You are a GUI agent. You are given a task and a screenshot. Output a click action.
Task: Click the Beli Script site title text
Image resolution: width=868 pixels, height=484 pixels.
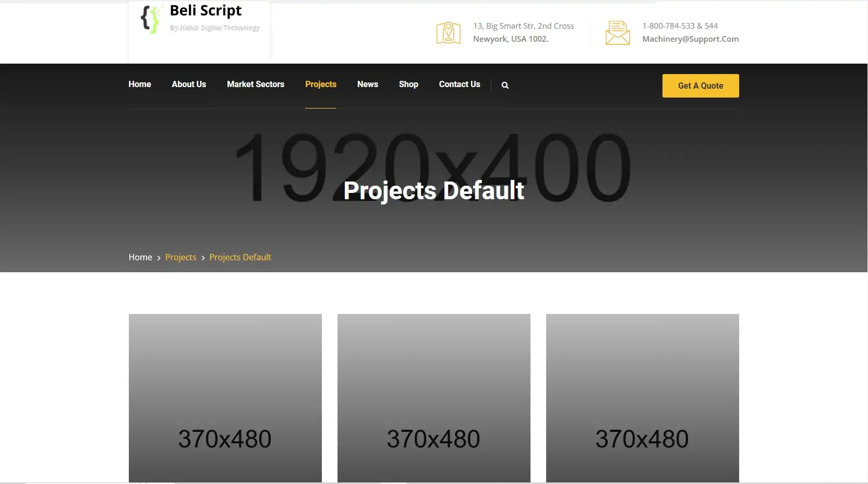click(x=206, y=11)
